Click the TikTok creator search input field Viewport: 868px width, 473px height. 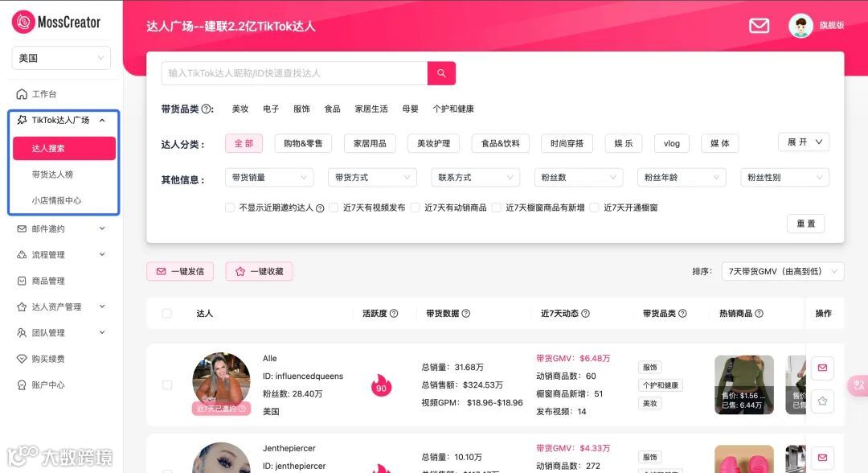(294, 73)
